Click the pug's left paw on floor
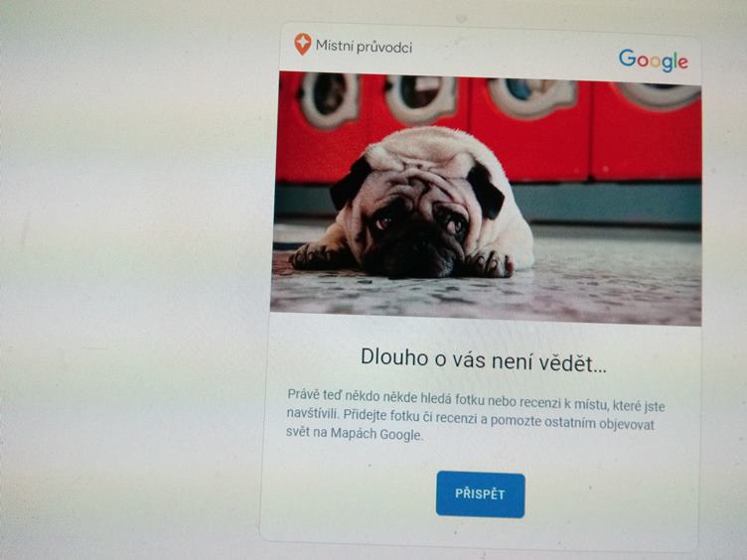The width and height of the screenshot is (747, 560). [317, 257]
